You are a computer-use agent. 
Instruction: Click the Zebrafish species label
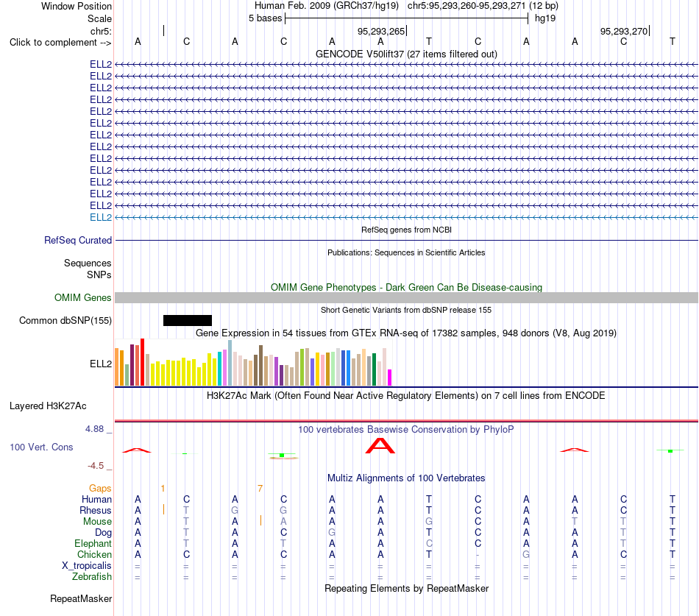click(92, 577)
